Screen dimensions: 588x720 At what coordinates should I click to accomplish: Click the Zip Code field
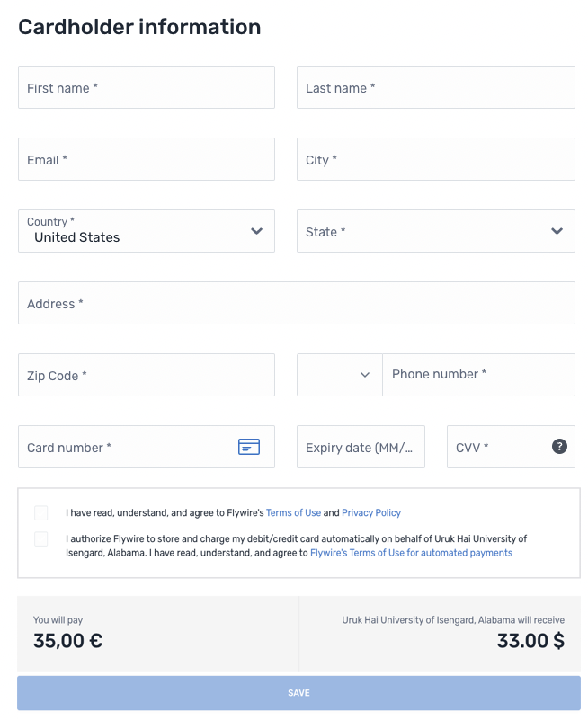point(147,375)
